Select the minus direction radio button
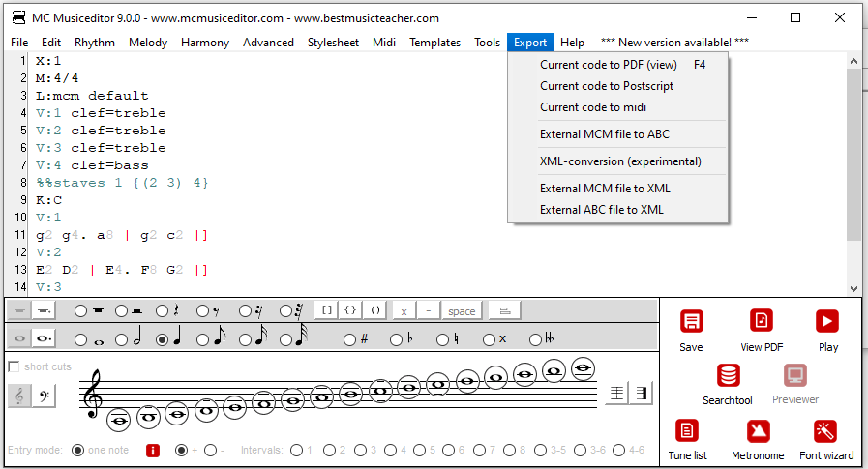The height and width of the screenshot is (469, 868). pos(210,451)
